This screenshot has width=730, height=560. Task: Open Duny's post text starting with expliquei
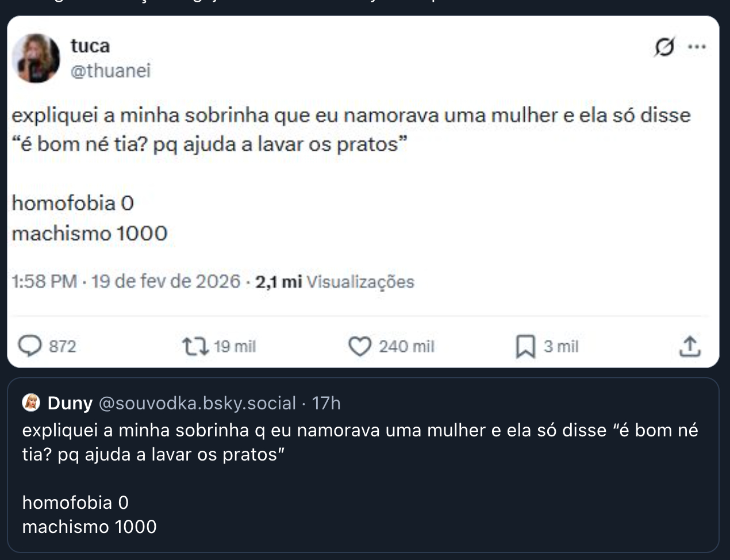pyautogui.click(x=360, y=442)
